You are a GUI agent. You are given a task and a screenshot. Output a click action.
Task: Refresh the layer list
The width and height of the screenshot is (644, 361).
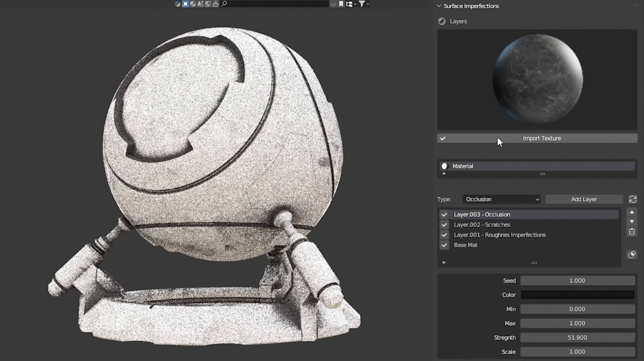(x=632, y=199)
